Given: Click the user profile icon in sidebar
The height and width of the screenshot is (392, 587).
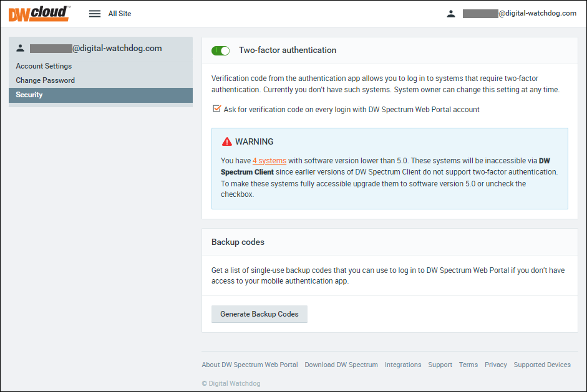Looking at the screenshot, I should 21,48.
